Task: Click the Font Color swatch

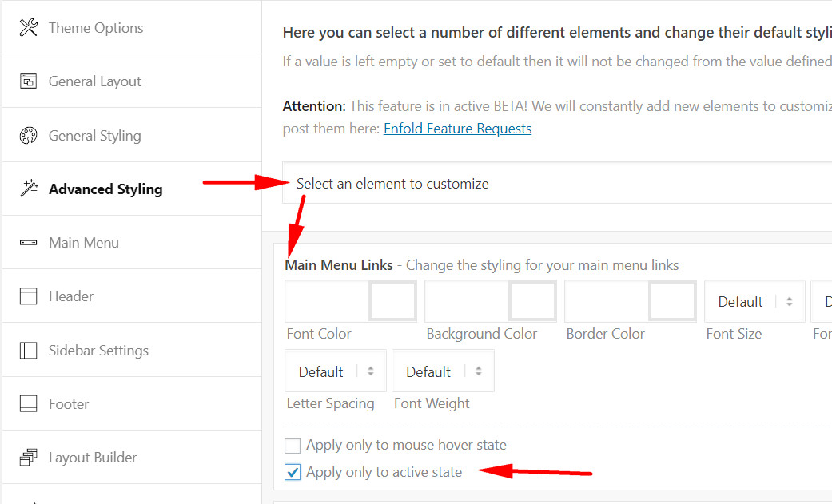Action: pyautogui.click(x=392, y=301)
